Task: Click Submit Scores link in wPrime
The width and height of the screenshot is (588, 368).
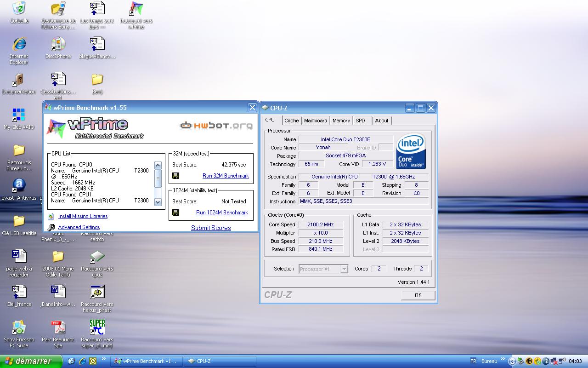Action: click(x=211, y=228)
